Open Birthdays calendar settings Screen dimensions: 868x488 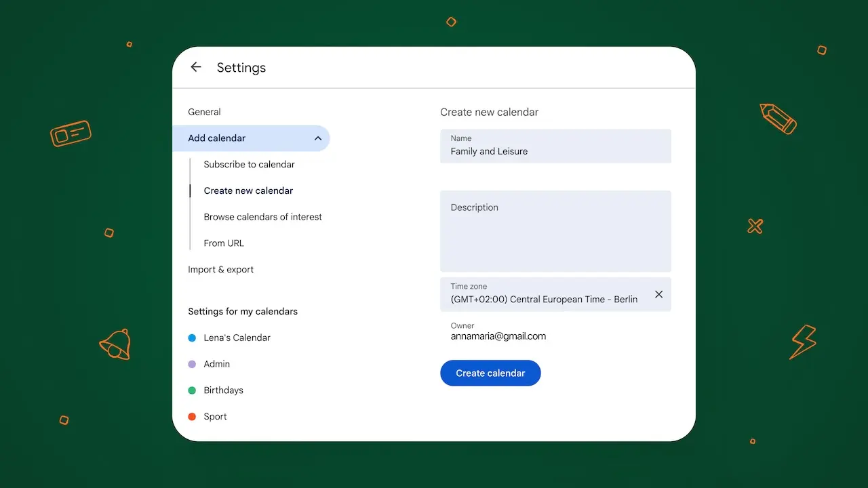(223, 390)
